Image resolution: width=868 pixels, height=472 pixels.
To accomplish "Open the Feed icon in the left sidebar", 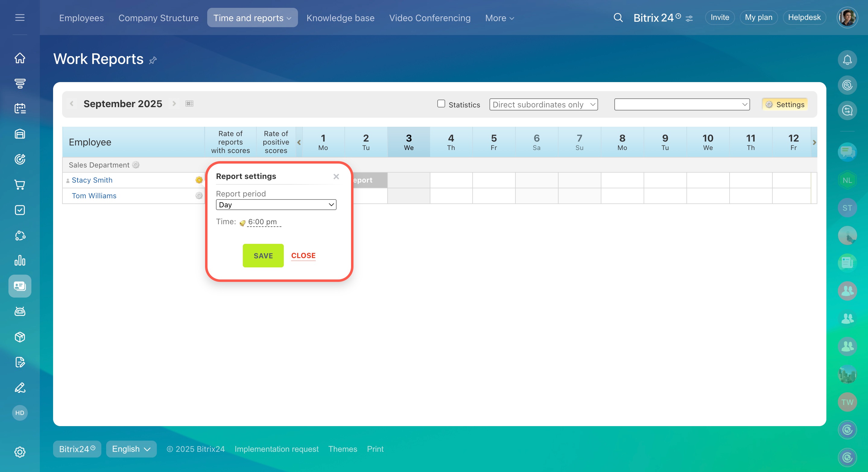I will tap(20, 83).
